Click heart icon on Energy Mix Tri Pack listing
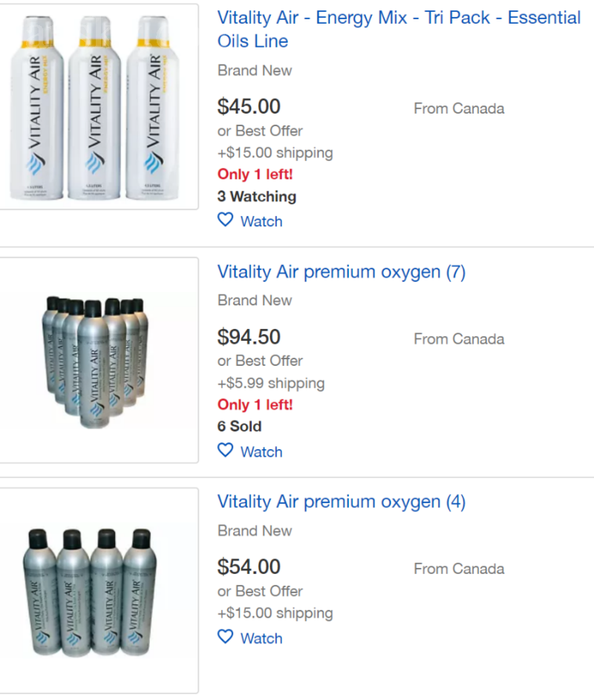594x700 pixels. [225, 220]
